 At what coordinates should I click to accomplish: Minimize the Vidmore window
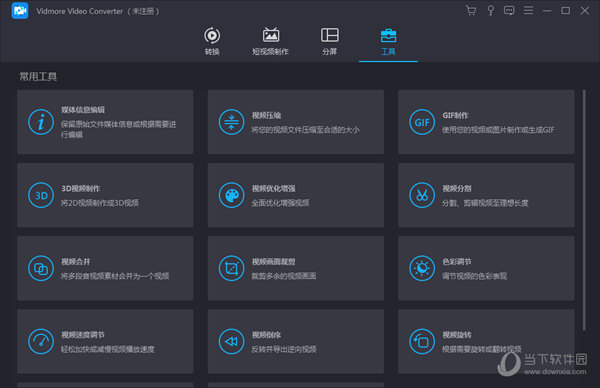547,11
